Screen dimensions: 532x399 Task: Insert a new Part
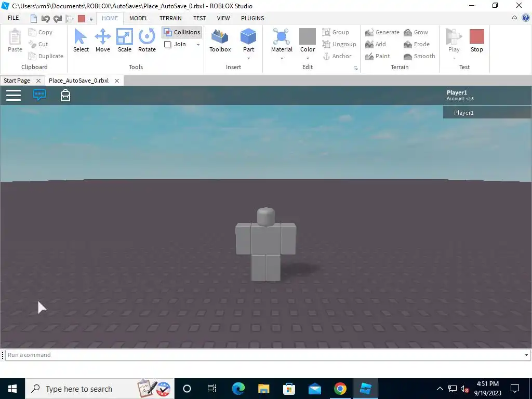pos(248,41)
